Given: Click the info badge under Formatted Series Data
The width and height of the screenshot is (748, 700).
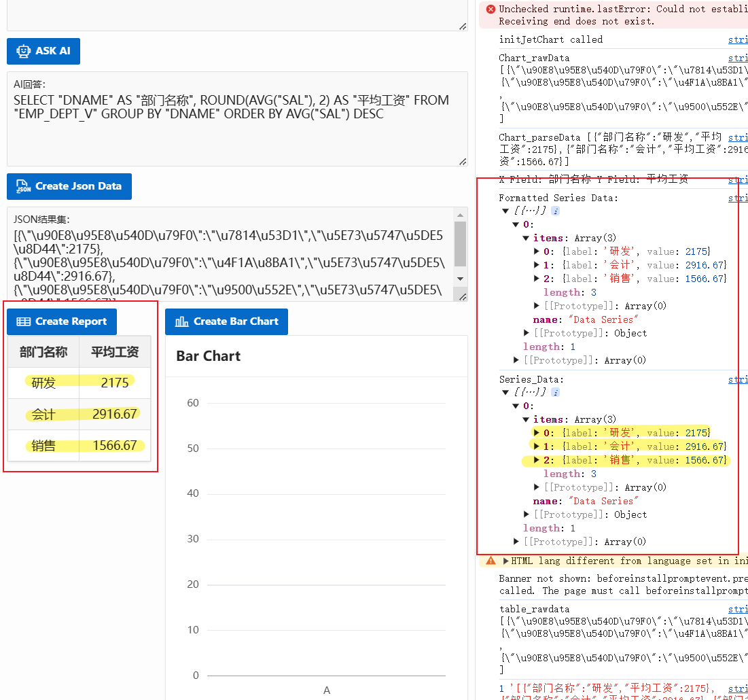Looking at the screenshot, I should 555,211.
